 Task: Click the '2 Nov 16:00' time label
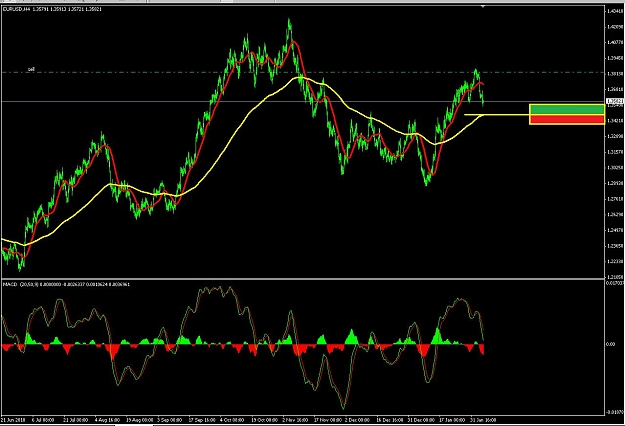(295, 420)
